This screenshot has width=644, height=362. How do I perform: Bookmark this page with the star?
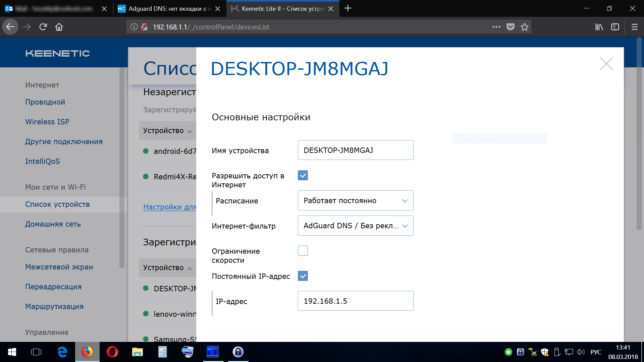coord(525,27)
